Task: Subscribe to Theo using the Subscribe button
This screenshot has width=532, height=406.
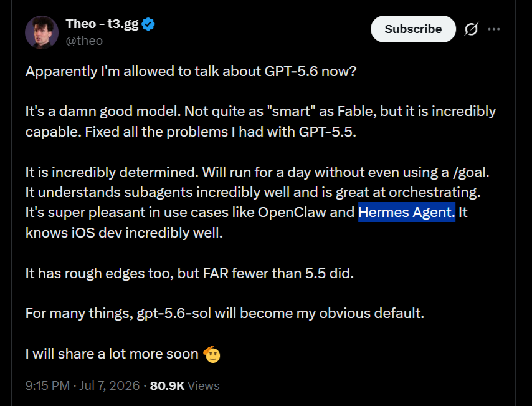Action: [413, 29]
